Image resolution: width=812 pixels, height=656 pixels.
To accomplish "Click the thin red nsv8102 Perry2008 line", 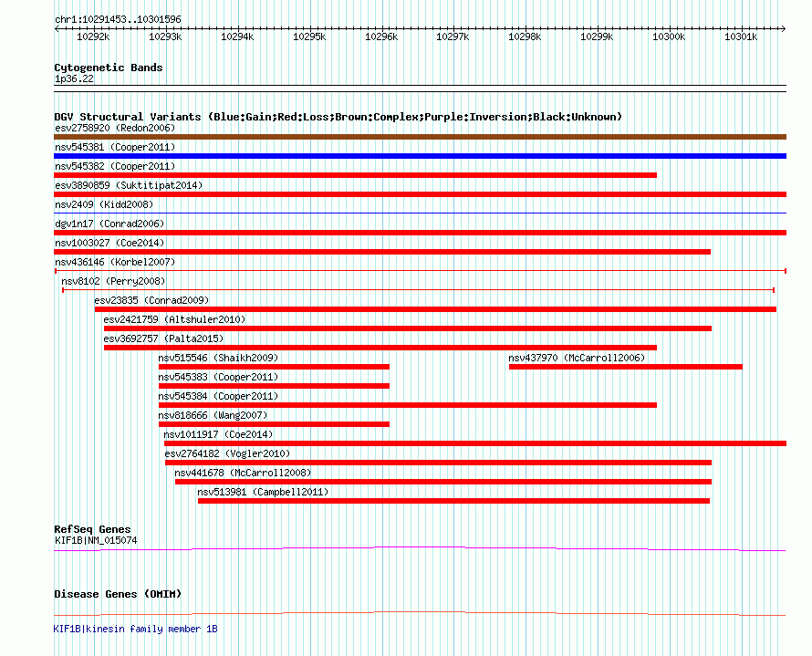I will (419, 290).
